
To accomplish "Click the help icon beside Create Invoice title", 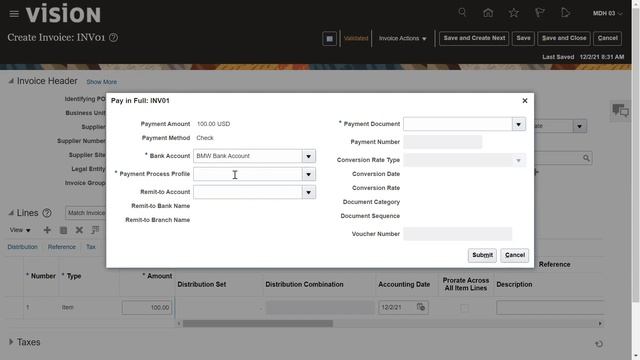I will point(113,38).
